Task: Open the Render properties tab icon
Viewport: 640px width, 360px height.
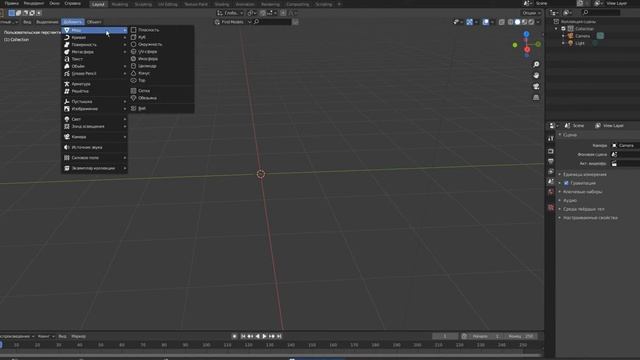Action: tap(551, 151)
